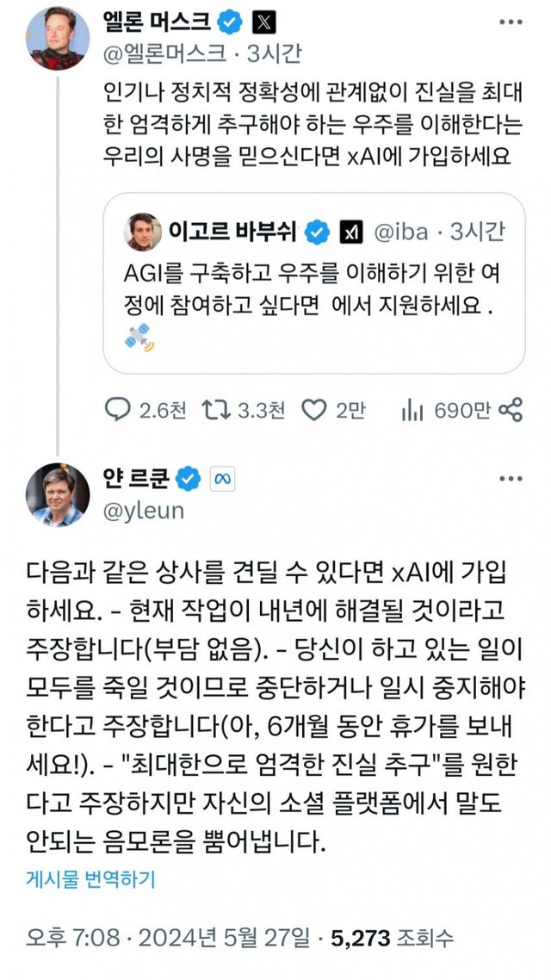The height and width of the screenshot is (980, 551).
Task: Click the share icon on Musk's post
Action: coord(511,411)
